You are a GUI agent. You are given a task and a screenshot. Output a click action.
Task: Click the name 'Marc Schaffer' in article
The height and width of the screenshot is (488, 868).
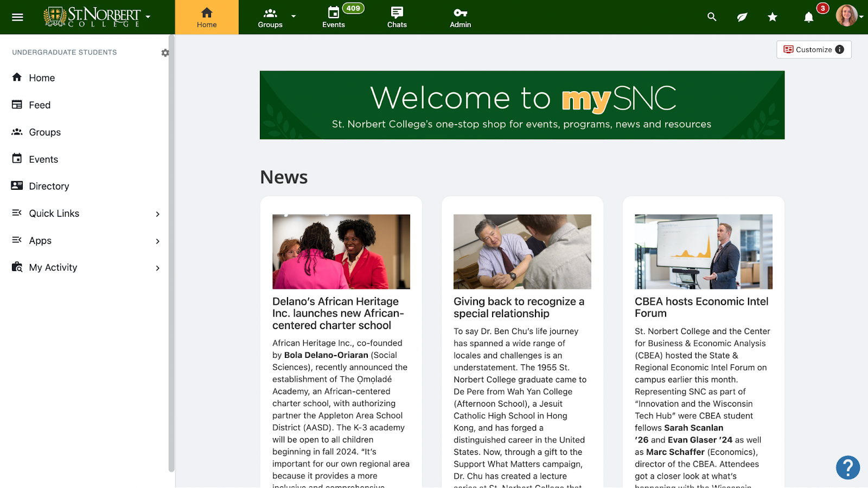coord(675,452)
